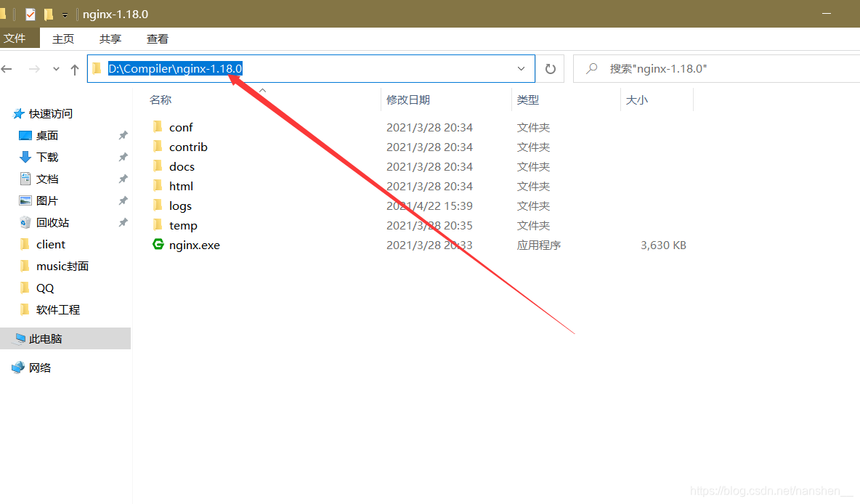
Task: Click the conf folder name
Action: tap(181, 127)
